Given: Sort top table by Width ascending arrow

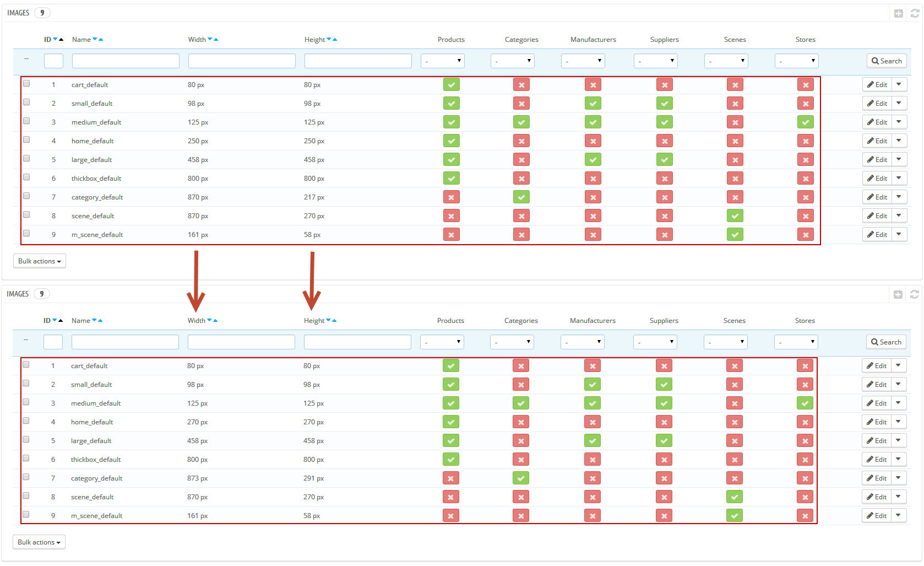Looking at the screenshot, I should coord(216,40).
